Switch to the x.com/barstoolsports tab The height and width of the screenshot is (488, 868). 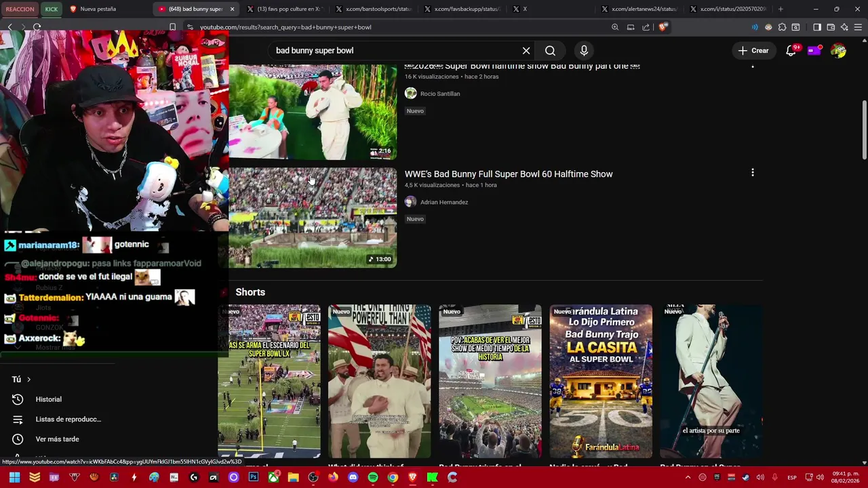pos(374,9)
